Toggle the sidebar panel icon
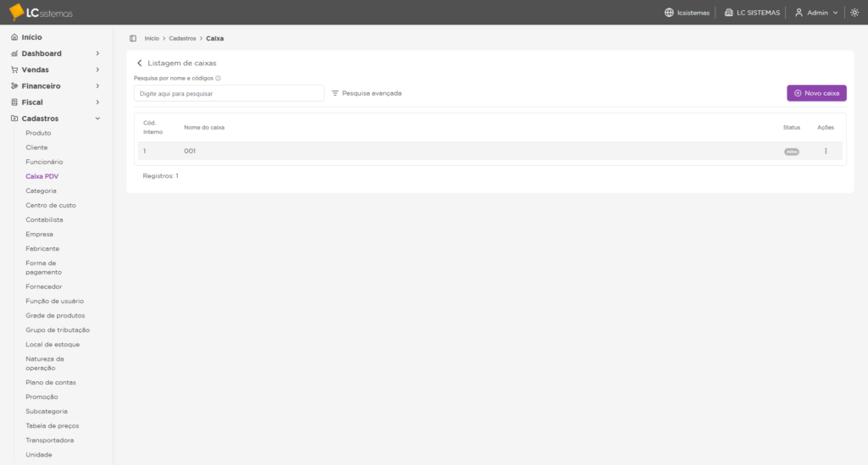The height and width of the screenshot is (465, 868). point(133,38)
